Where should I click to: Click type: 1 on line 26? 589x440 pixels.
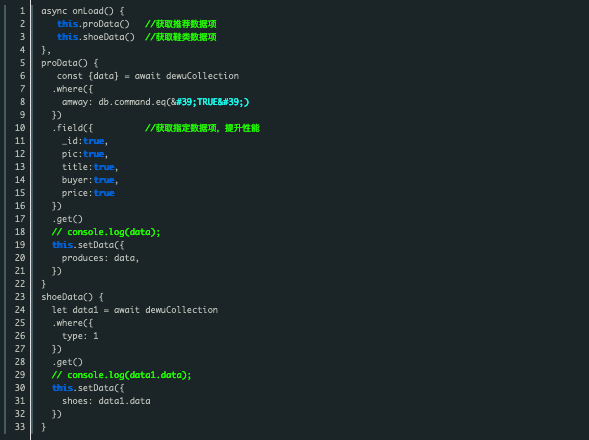80,336
